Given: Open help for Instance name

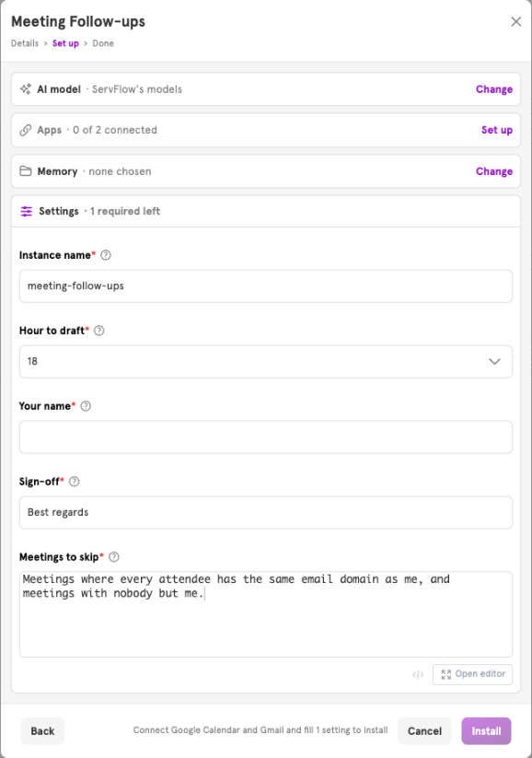Looking at the screenshot, I should click(106, 255).
